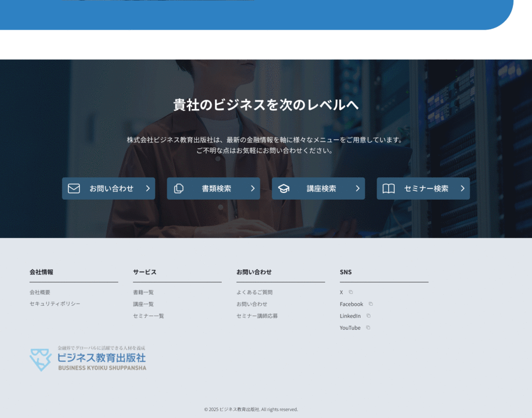
Task: Go to 書籍一覧 under サービス
Action: pyautogui.click(x=143, y=292)
